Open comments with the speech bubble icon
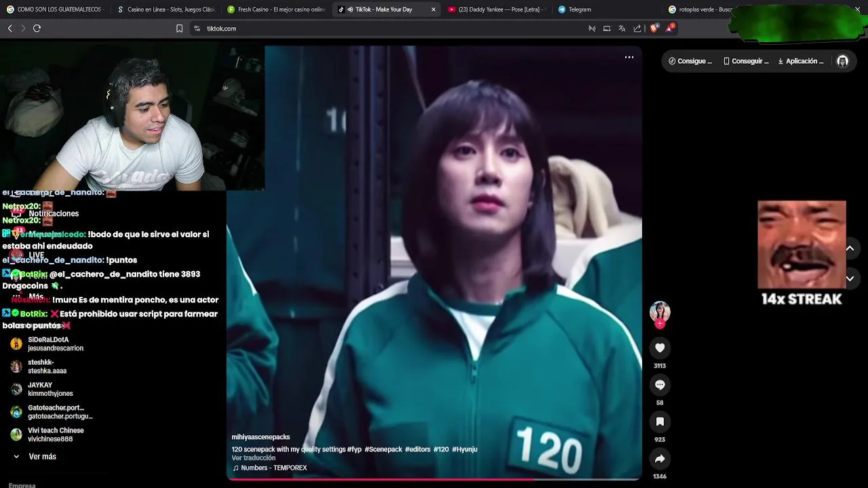The image size is (868, 488). (660, 385)
